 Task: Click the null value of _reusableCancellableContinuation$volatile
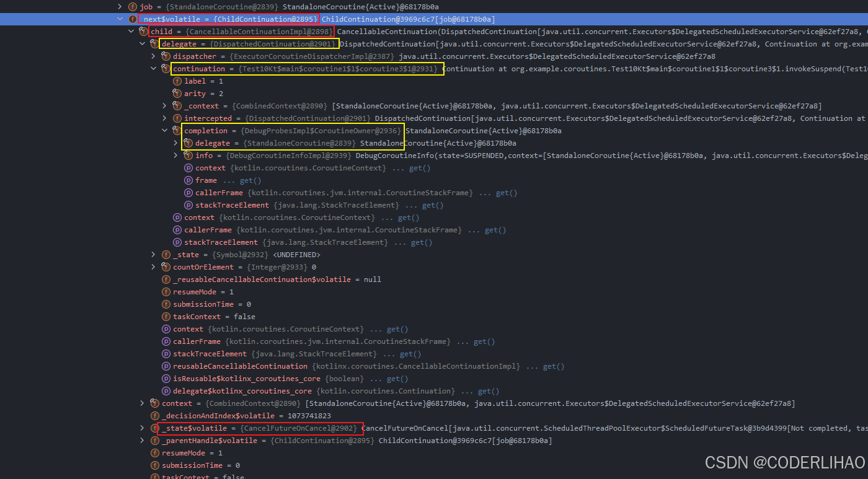pyautogui.click(x=372, y=279)
